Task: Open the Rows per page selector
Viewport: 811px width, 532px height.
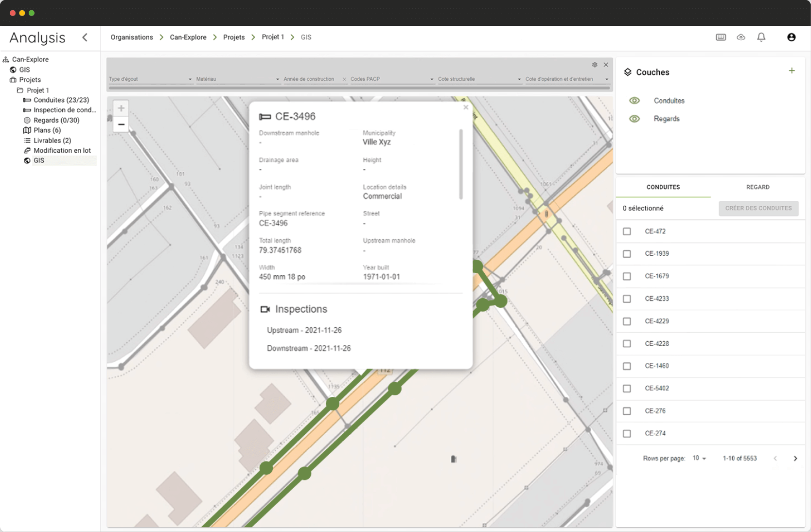Action: click(699, 458)
